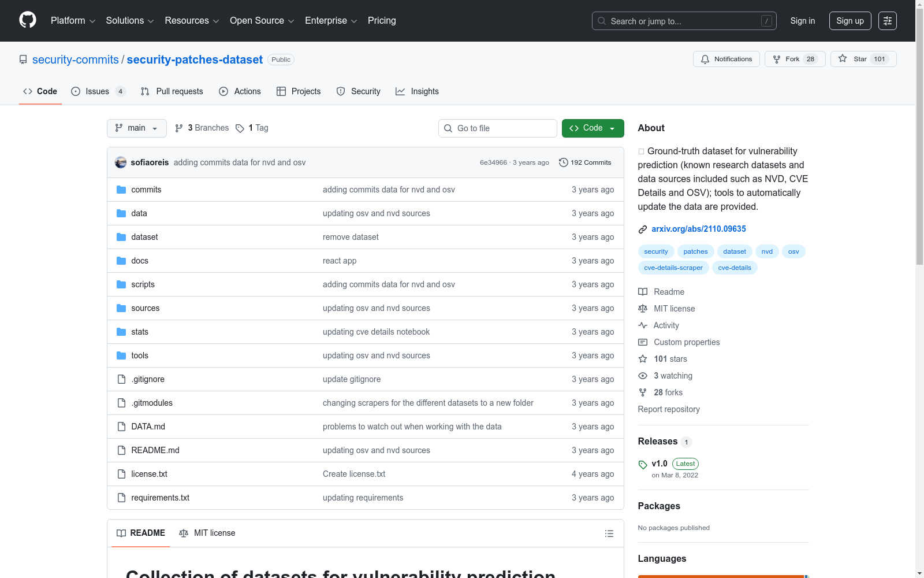Switch to the Actions tab
Screen dimensions: 924x578
(x=240, y=91)
